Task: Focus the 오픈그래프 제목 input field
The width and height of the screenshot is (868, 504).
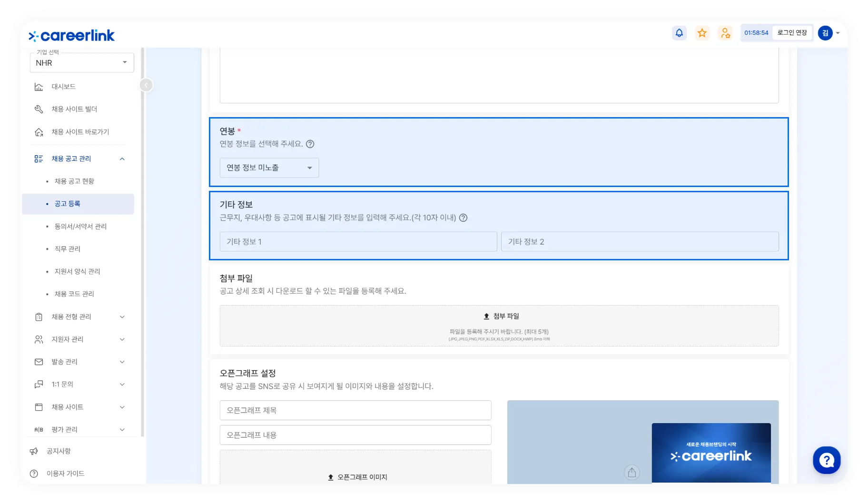Action: [355, 411]
